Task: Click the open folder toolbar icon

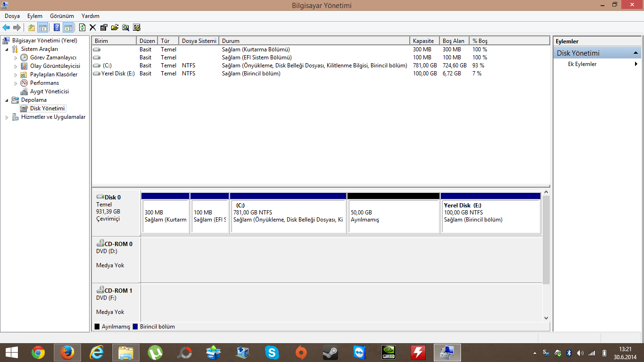Action: (x=115, y=27)
